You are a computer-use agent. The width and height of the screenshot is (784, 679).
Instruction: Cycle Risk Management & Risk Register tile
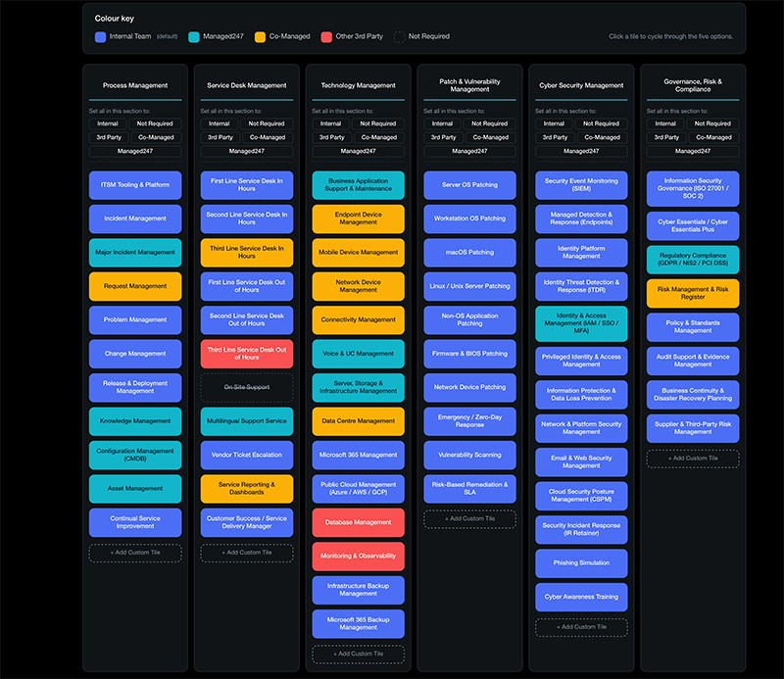693,293
